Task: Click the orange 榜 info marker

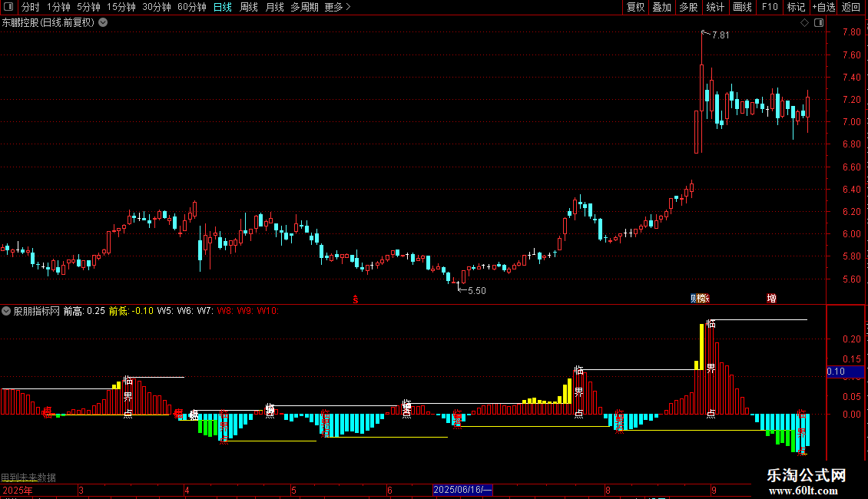Action: [703, 298]
